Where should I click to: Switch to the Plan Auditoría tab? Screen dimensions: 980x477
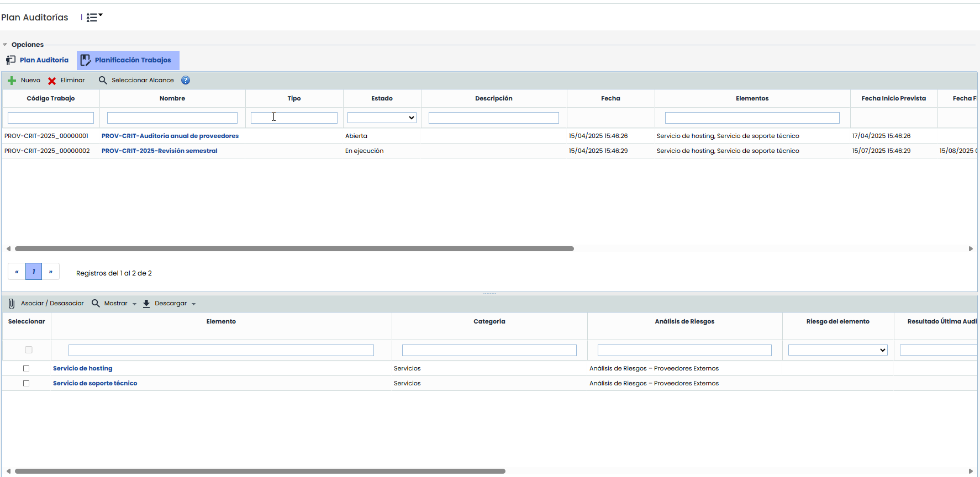click(x=38, y=60)
